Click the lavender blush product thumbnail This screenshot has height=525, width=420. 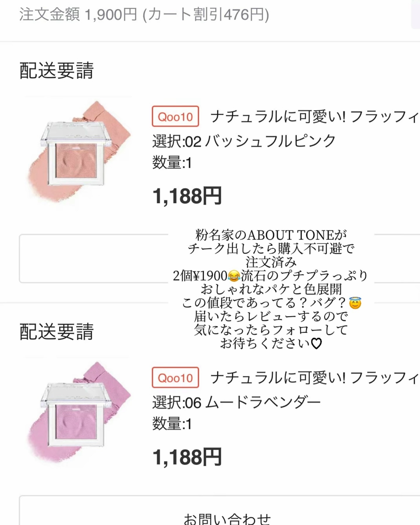coord(79,413)
